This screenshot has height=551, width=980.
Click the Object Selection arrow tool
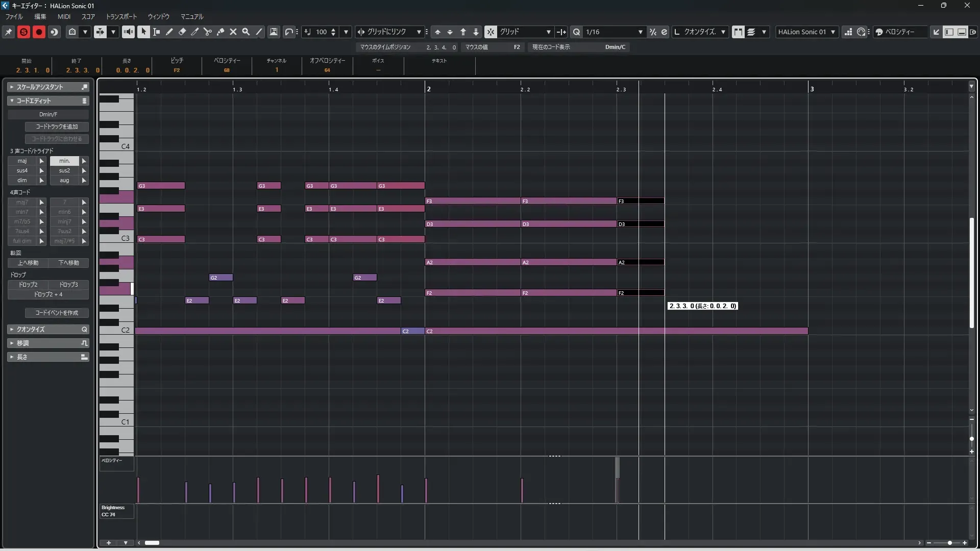click(x=143, y=32)
